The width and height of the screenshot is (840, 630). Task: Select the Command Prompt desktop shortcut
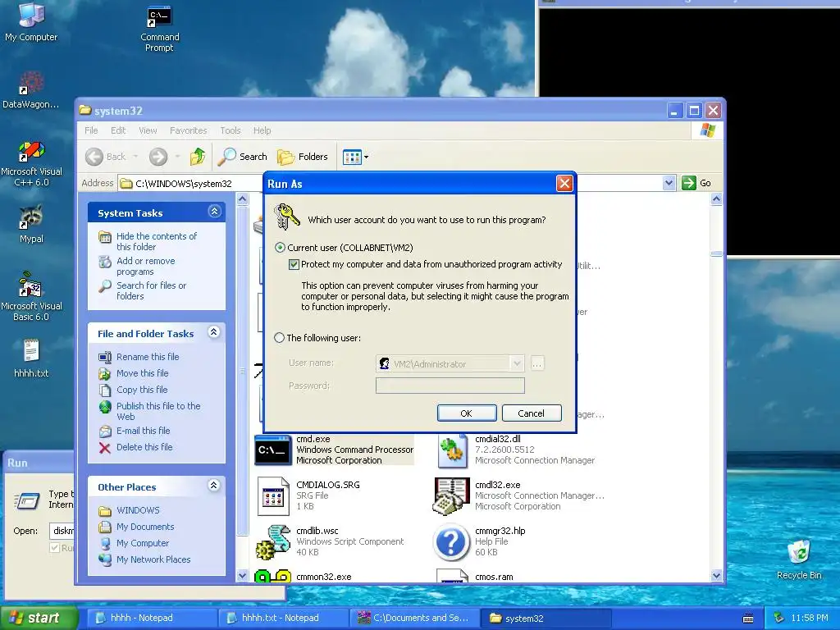[x=160, y=30]
